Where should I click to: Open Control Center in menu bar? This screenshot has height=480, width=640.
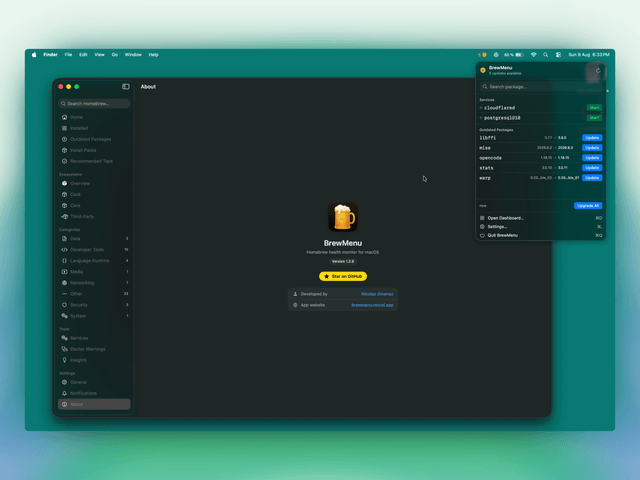click(558, 55)
